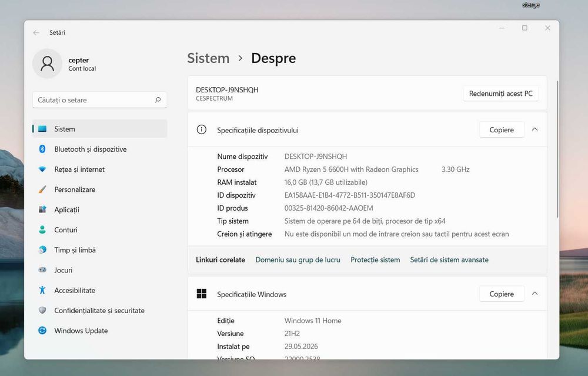Screen dimensions: 588x376
Task: Click the Windows Update sync icon
Action: [42, 331]
